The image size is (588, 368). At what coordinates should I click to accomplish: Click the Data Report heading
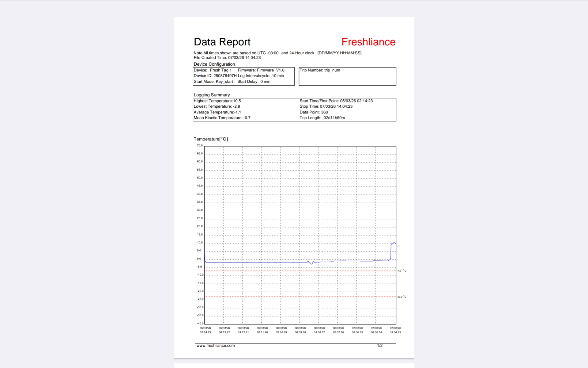pos(222,42)
